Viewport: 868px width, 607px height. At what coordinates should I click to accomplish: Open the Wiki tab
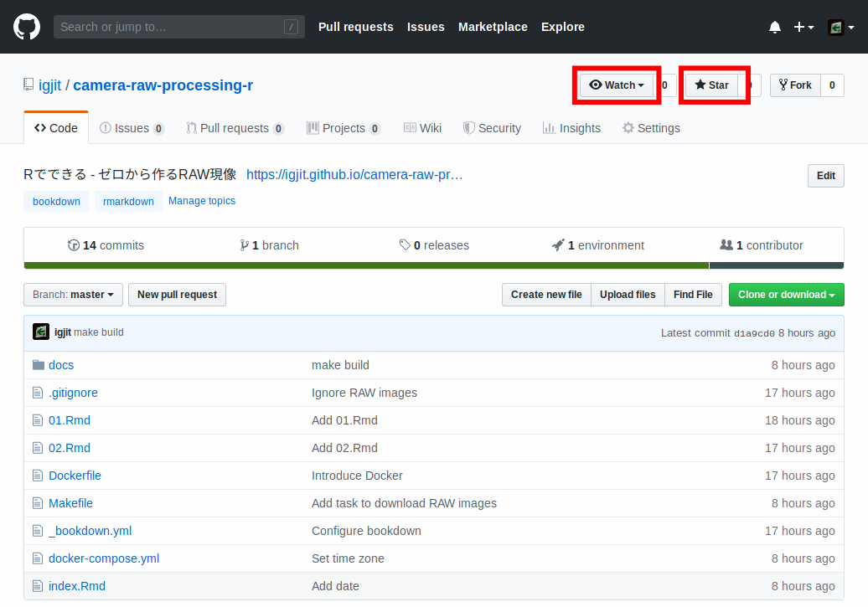(x=422, y=128)
